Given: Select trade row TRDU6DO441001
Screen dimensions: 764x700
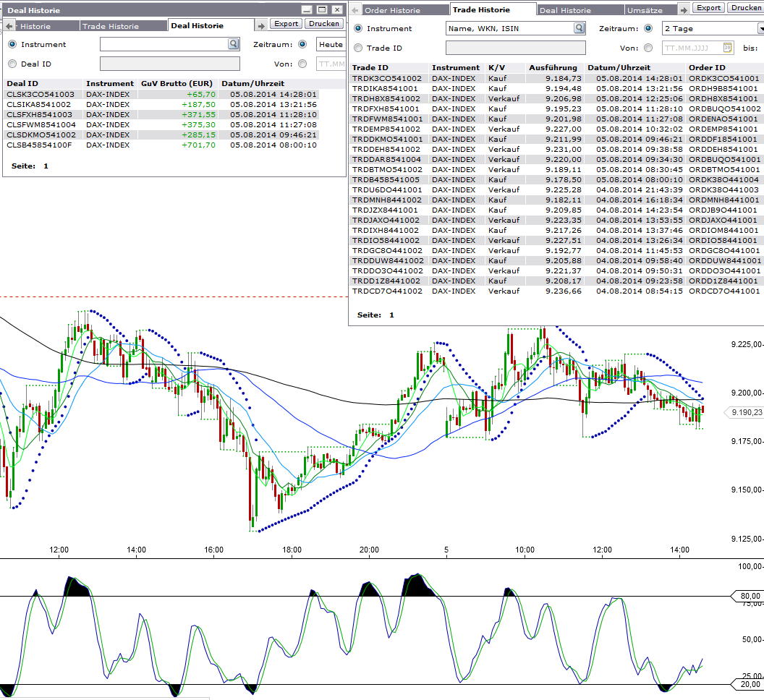Looking at the screenshot, I should coord(557,189).
